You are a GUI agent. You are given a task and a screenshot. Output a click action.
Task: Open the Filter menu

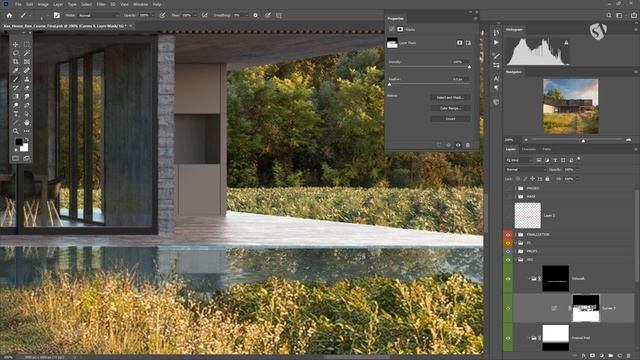coord(101,4)
